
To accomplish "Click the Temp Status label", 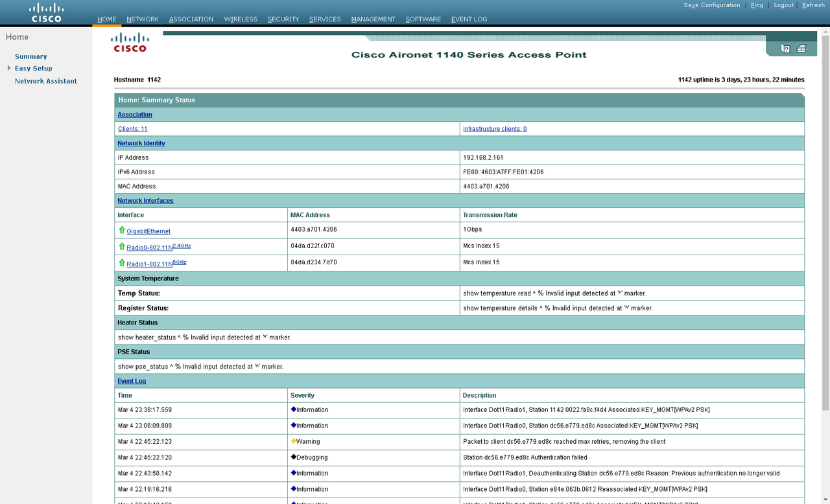I will 139,293.
